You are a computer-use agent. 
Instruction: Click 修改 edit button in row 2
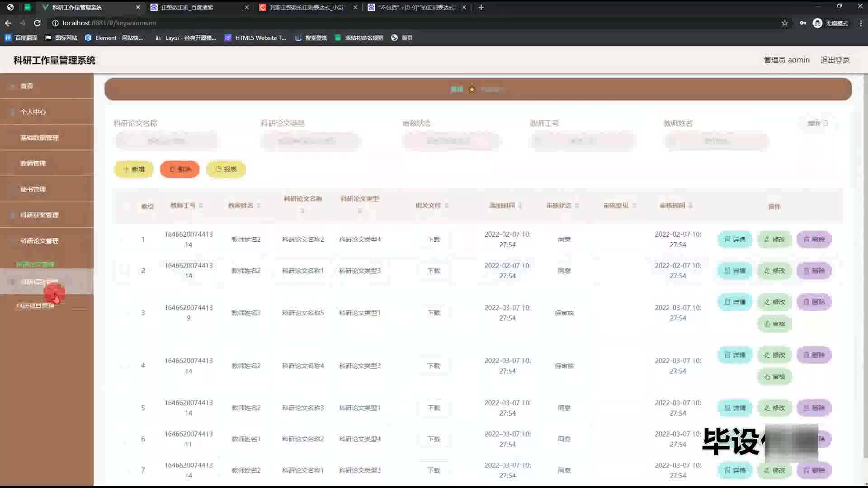click(x=774, y=271)
